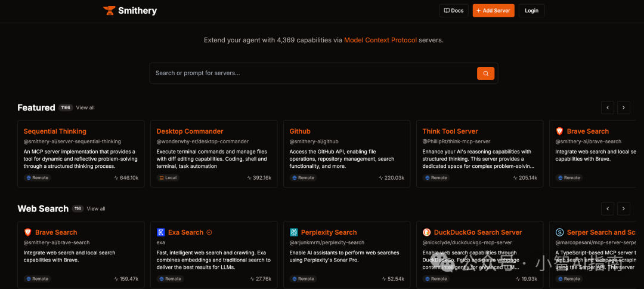Focus the search or prompt input field
Screen dimensions: 644x289
pyautogui.click(x=310, y=73)
